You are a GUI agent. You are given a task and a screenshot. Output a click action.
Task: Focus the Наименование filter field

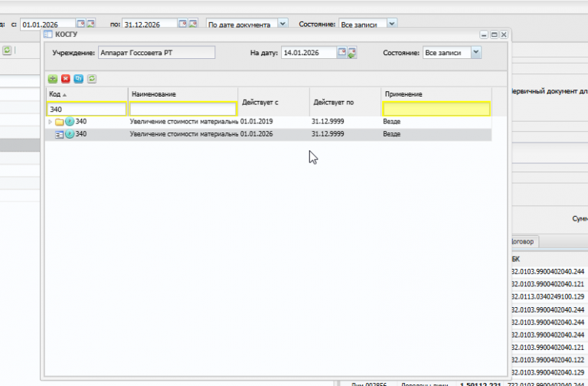point(183,110)
